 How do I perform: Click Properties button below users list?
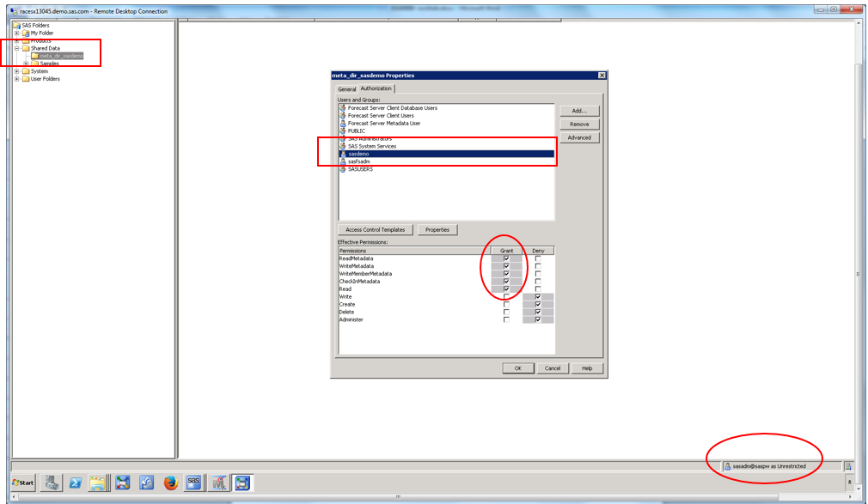[x=437, y=229]
